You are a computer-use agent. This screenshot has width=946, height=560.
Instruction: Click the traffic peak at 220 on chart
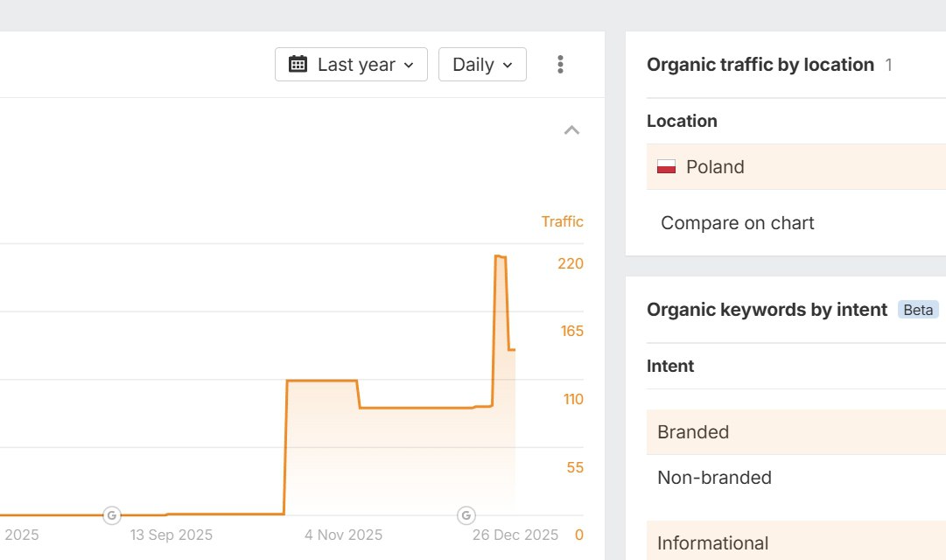(500, 256)
